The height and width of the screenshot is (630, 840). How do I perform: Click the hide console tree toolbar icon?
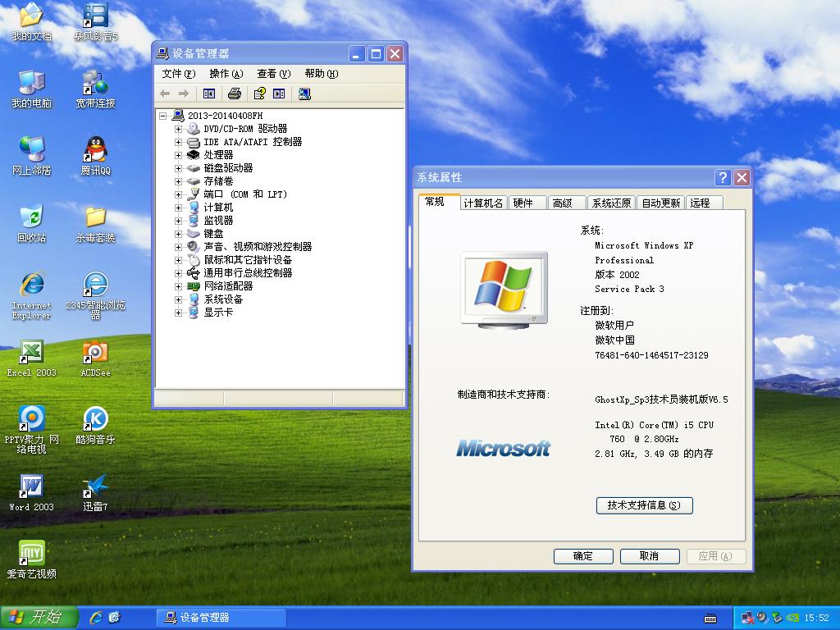click(209, 94)
